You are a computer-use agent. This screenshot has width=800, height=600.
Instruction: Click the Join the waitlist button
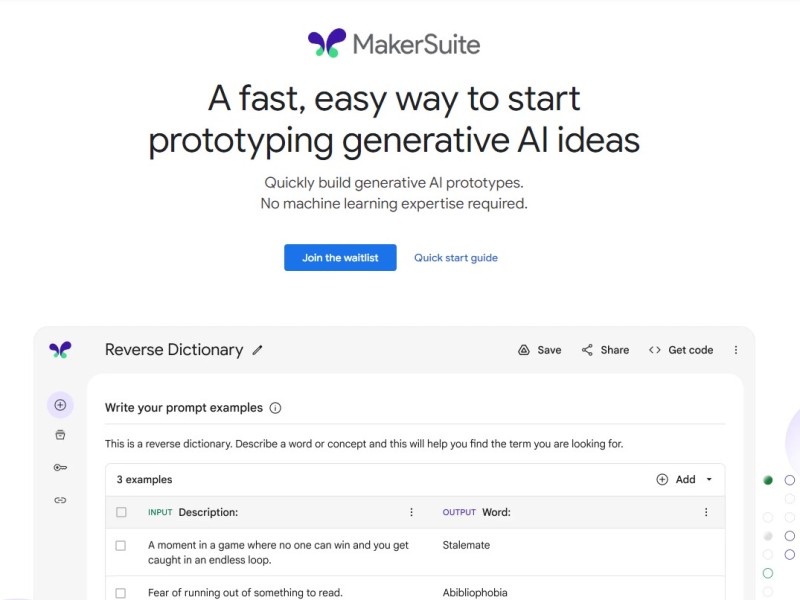tap(340, 258)
